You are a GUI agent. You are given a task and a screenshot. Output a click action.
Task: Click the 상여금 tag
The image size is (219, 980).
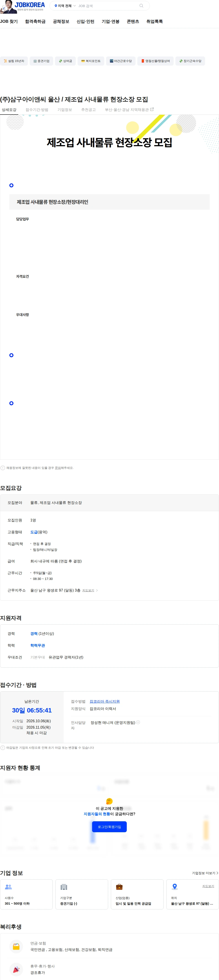[x=65, y=61]
